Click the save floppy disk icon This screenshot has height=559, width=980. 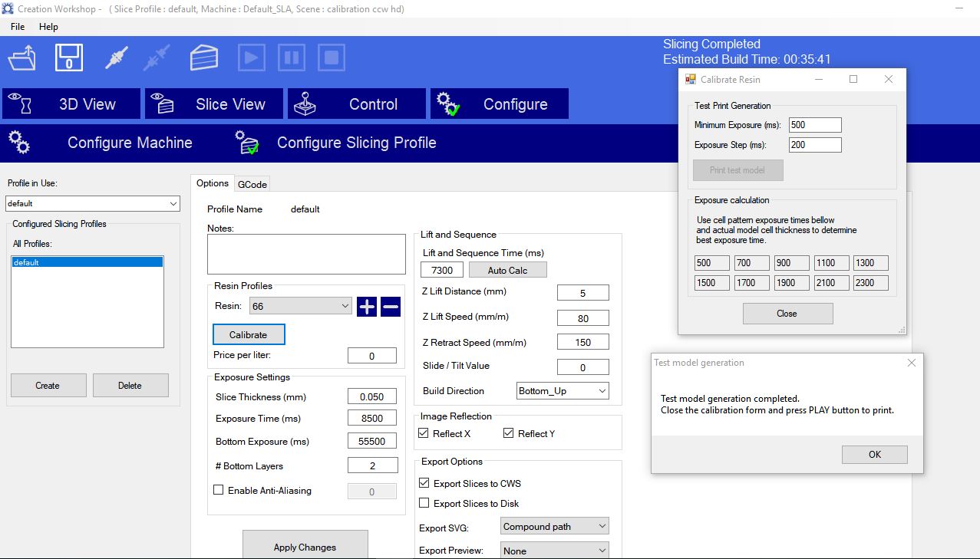pos(69,58)
